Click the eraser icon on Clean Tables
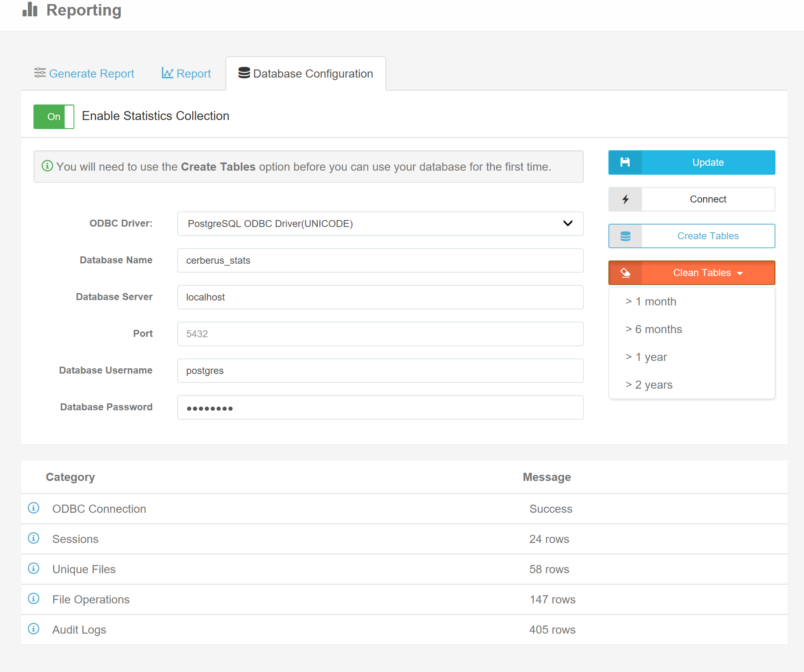 [x=625, y=273]
